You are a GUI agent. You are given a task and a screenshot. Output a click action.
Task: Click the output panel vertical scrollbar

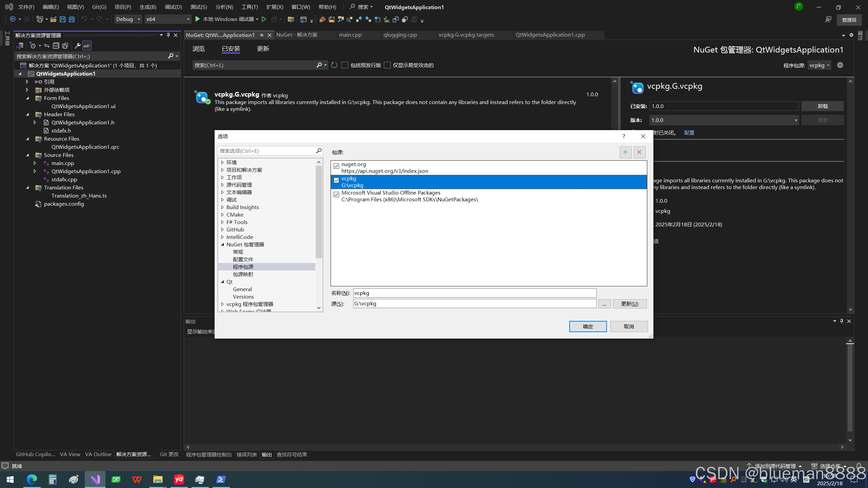tap(850, 390)
